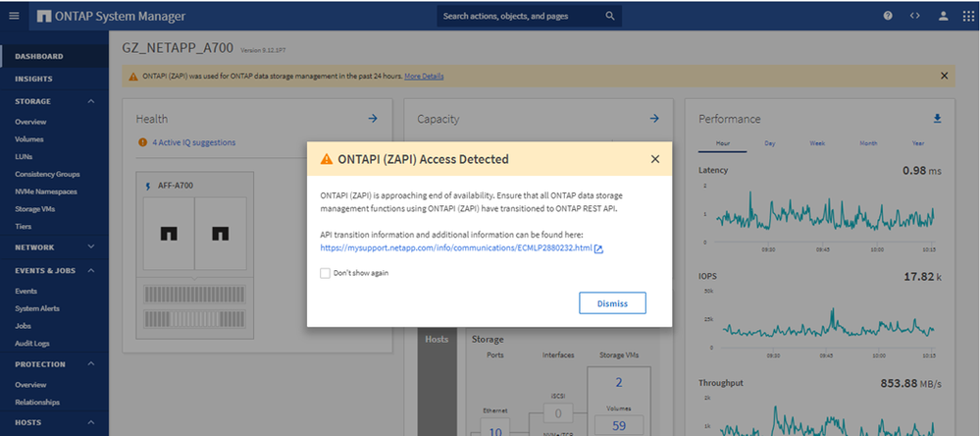Select Month performance tab
The height and width of the screenshot is (436, 980).
[x=868, y=143]
